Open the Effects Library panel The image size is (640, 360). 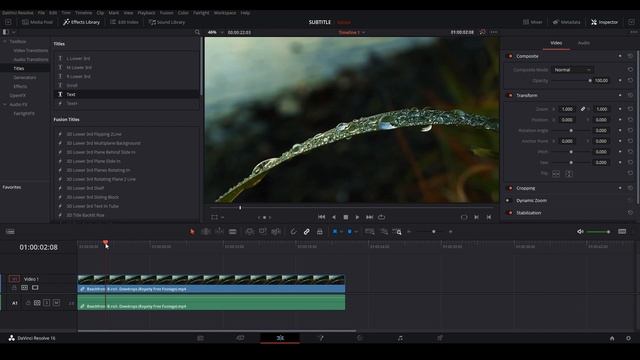(x=81, y=22)
